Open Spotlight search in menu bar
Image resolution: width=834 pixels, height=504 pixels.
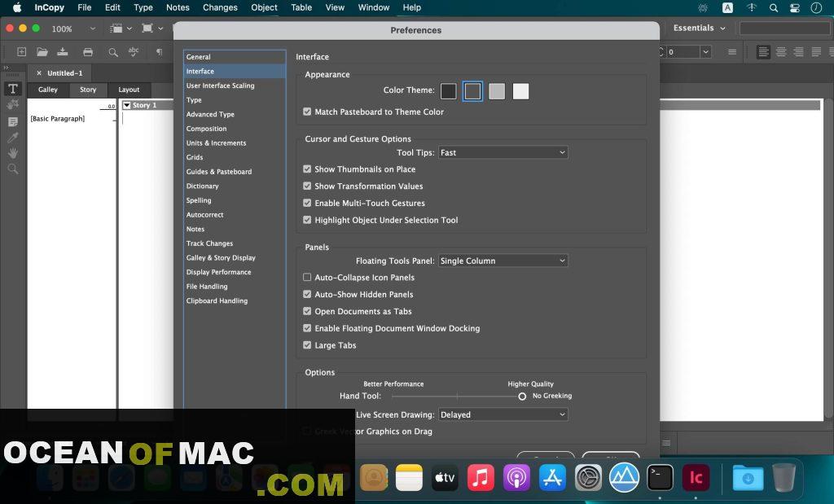774,7
